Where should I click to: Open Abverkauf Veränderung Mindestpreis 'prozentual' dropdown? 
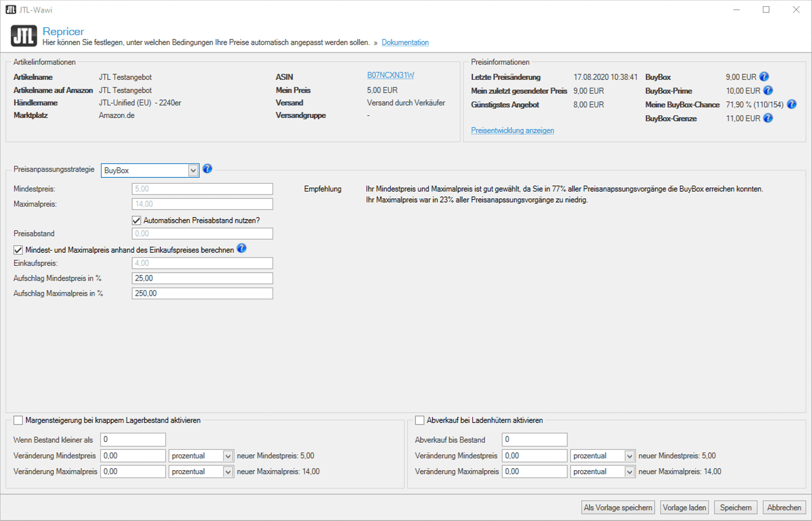pyautogui.click(x=603, y=456)
